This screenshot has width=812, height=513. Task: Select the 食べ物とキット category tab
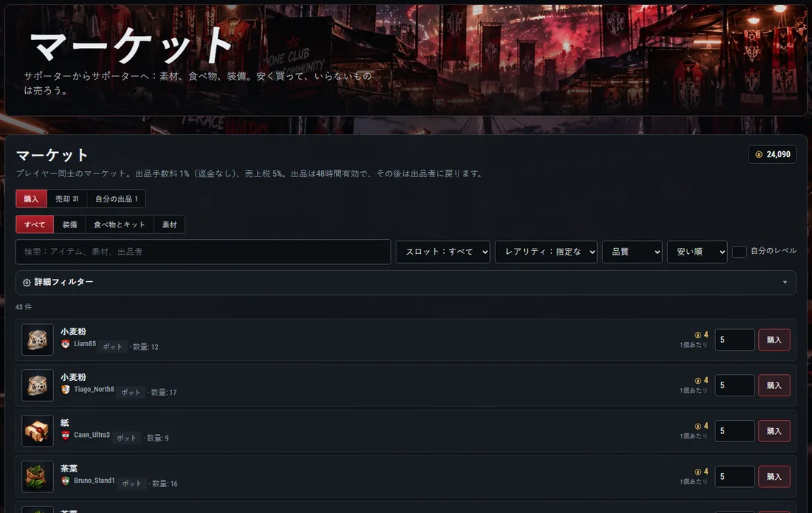[x=119, y=224]
